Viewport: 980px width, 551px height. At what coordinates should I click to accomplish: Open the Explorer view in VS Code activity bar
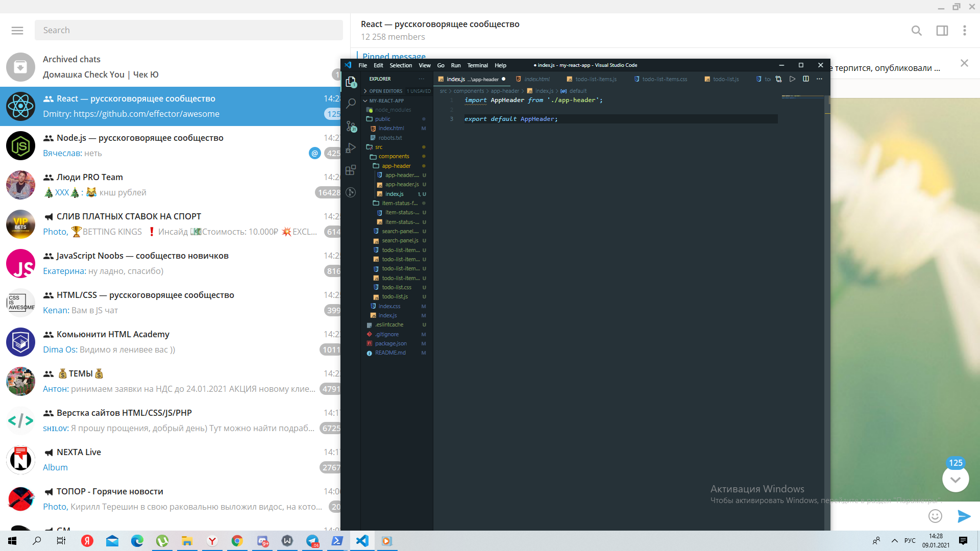(351, 82)
